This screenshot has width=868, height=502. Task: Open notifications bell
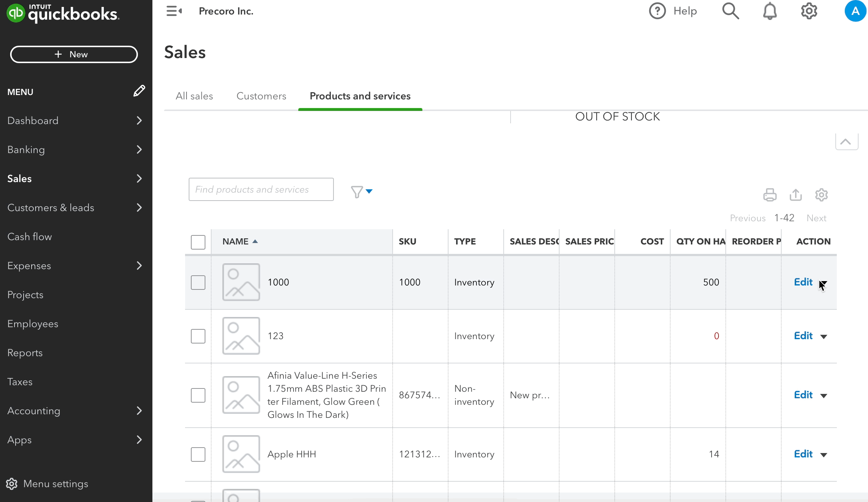pyautogui.click(x=770, y=11)
